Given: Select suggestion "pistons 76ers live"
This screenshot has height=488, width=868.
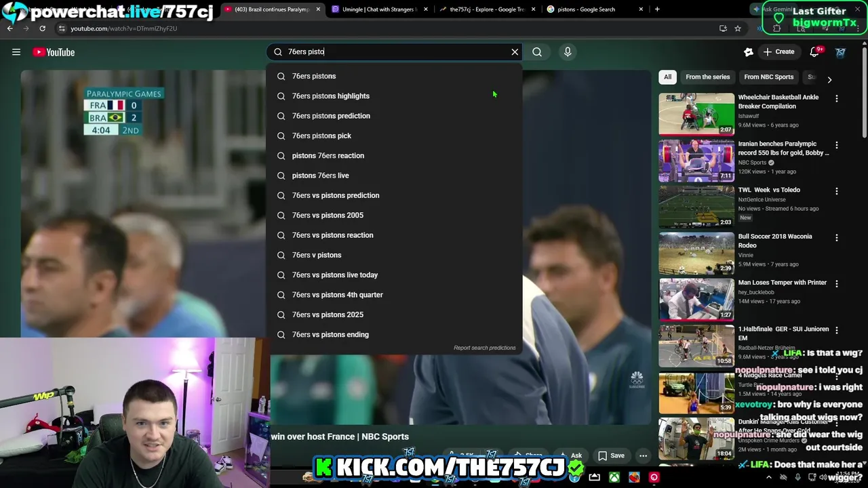Looking at the screenshot, I should tap(395, 176).
